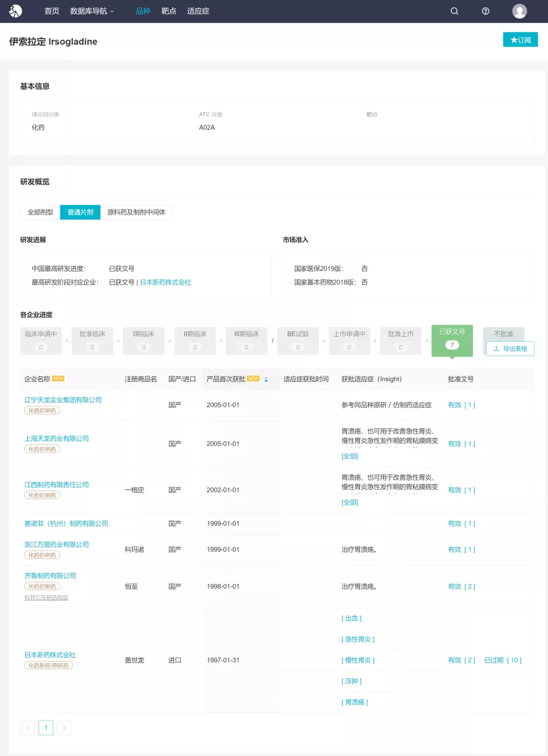Open 辽宁天龙实业集团有限公司 company link

(x=63, y=400)
